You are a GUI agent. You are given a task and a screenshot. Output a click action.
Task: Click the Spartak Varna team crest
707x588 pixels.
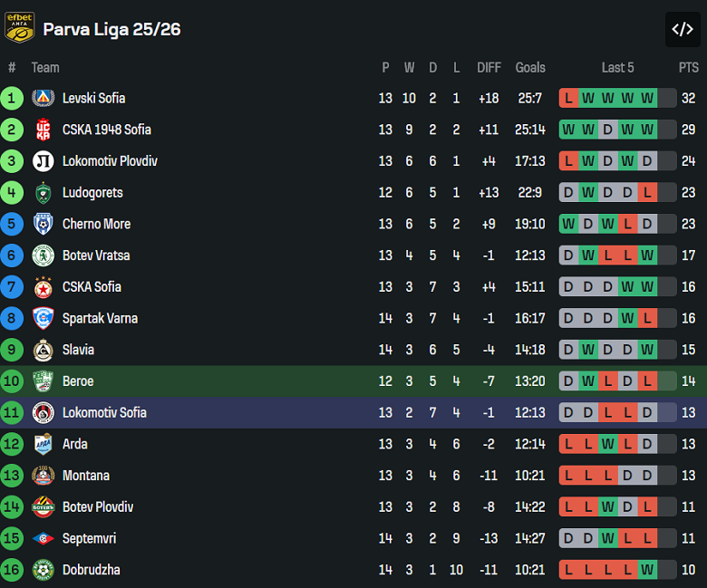click(x=43, y=318)
